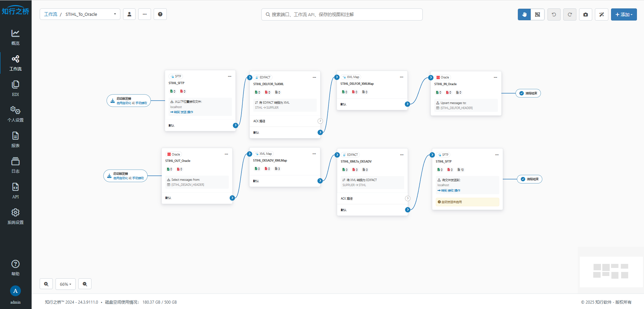
Task: Open options menu of STIHL_DELFOR_XMLMap connector
Action: 402,77
